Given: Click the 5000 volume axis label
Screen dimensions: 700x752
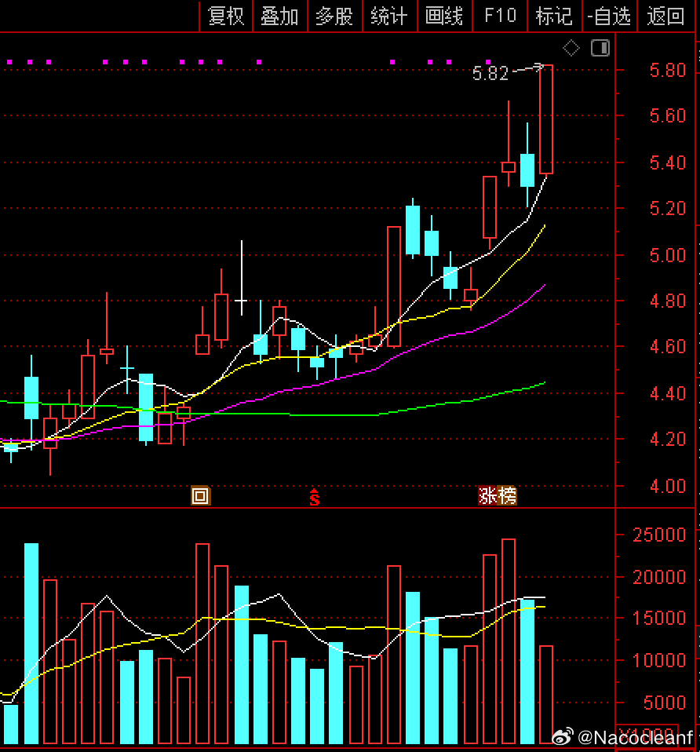Looking at the screenshot, I should point(665,703).
